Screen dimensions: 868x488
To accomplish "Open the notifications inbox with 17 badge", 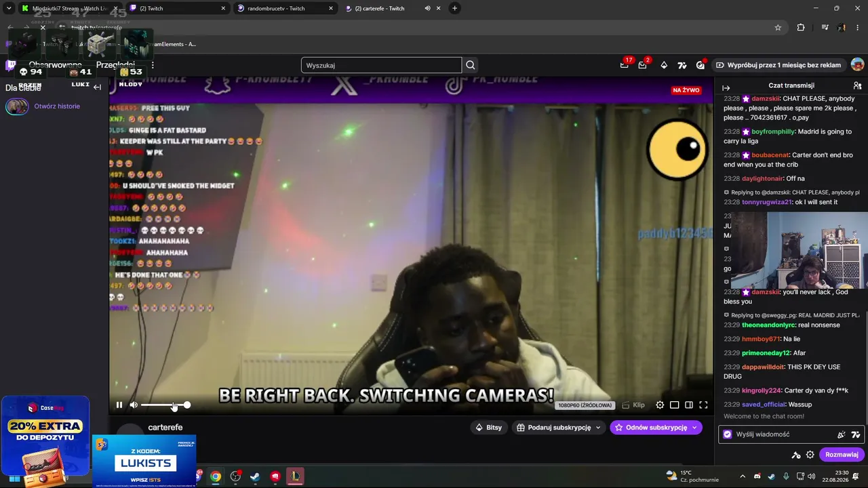I will (625, 65).
